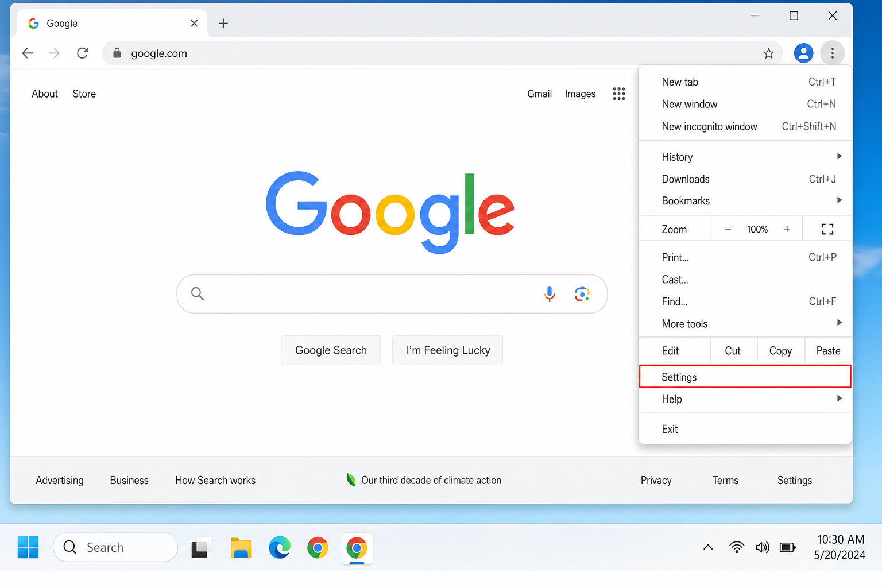Click the battery tray icon
Viewport: 882px width, 588px height.
(x=788, y=547)
